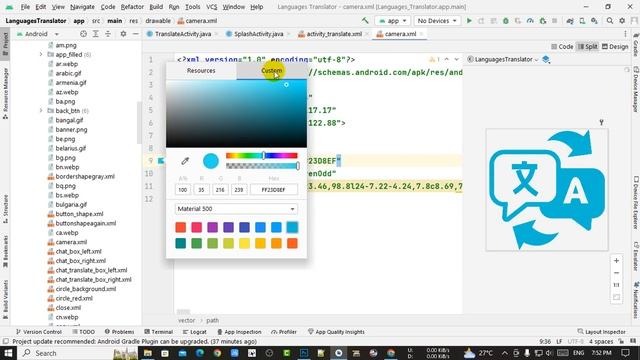Go to next highlighted problem arrow
This screenshot has width=640, height=360.
coord(456,60)
